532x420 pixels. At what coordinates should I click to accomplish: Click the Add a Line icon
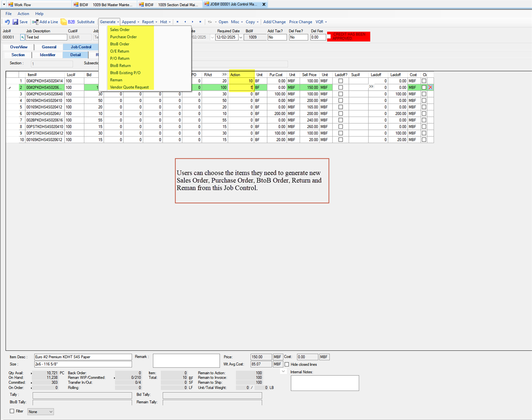click(x=35, y=22)
